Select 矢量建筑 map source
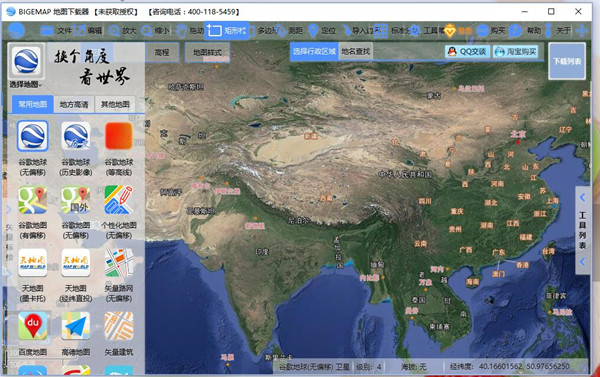 [119, 334]
